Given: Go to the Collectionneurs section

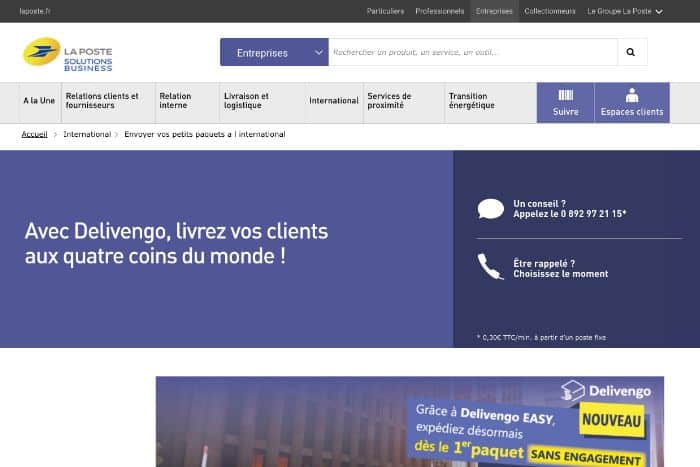Looking at the screenshot, I should [x=549, y=11].
